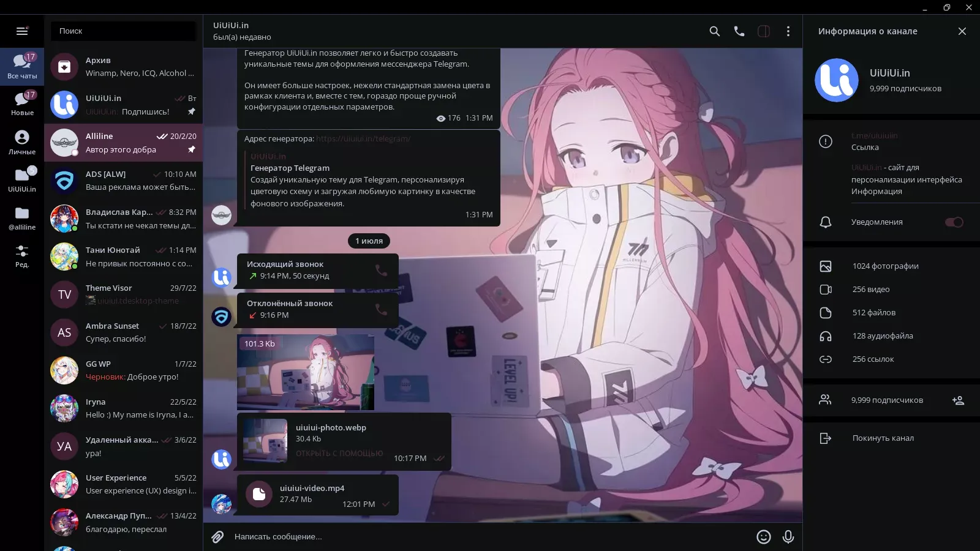Switch to UiUiUi.in folder tab

[22, 180]
